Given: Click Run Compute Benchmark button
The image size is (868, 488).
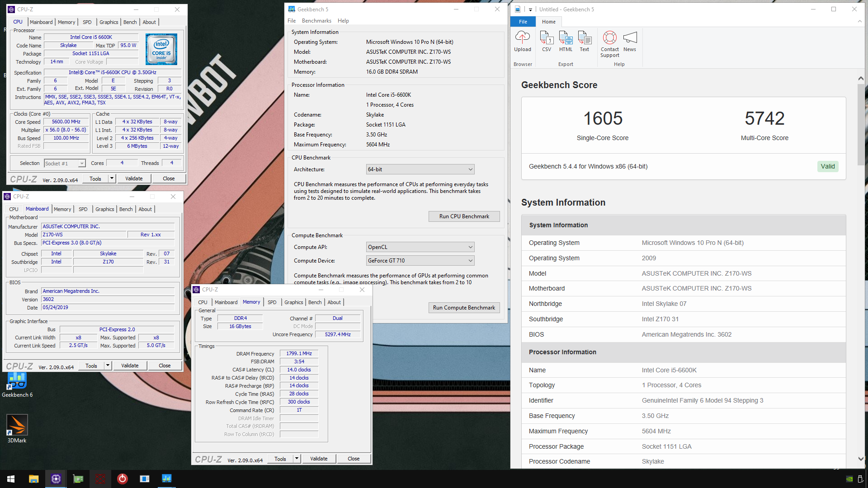Looking at the screenshot, I should [464, 308].
